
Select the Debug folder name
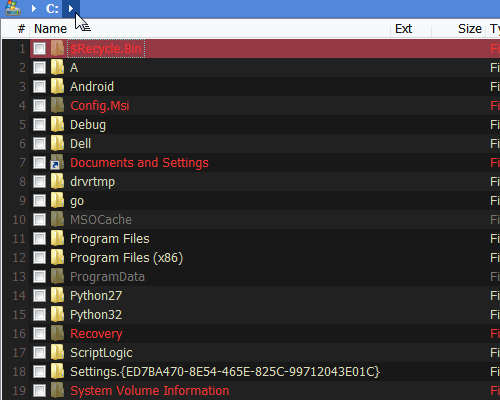(x=88, y=125)
